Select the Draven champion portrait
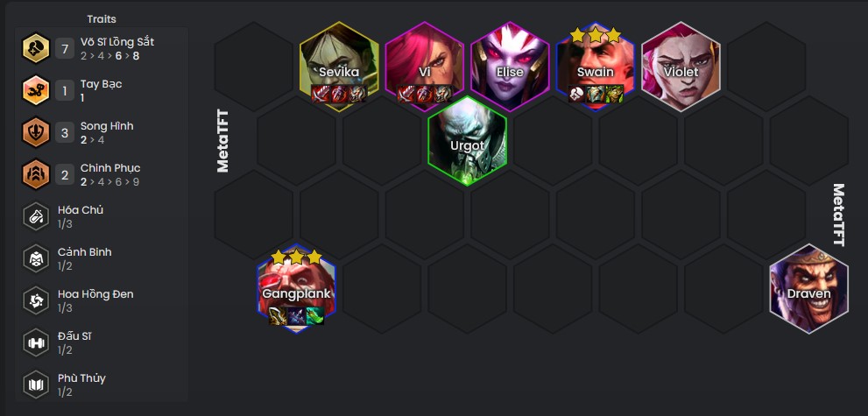 click(808, 289)
